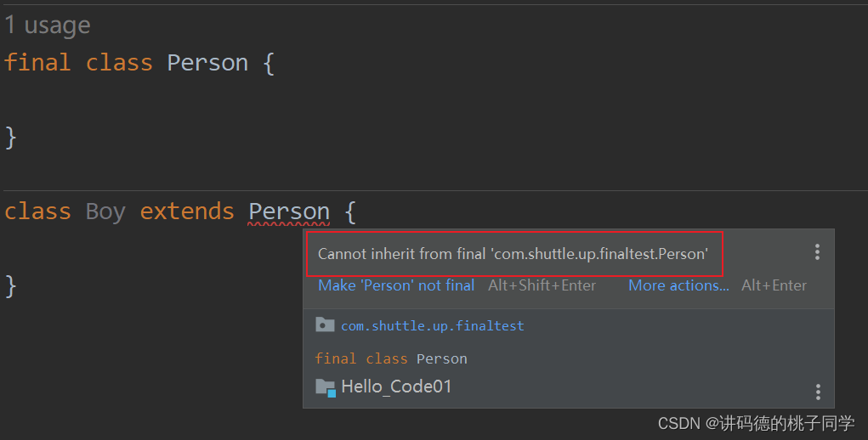Click the package icon beside com.shuttle.up.finaltest
The width and height of the screenshot is (868, 440).
(x=324, y=324)
